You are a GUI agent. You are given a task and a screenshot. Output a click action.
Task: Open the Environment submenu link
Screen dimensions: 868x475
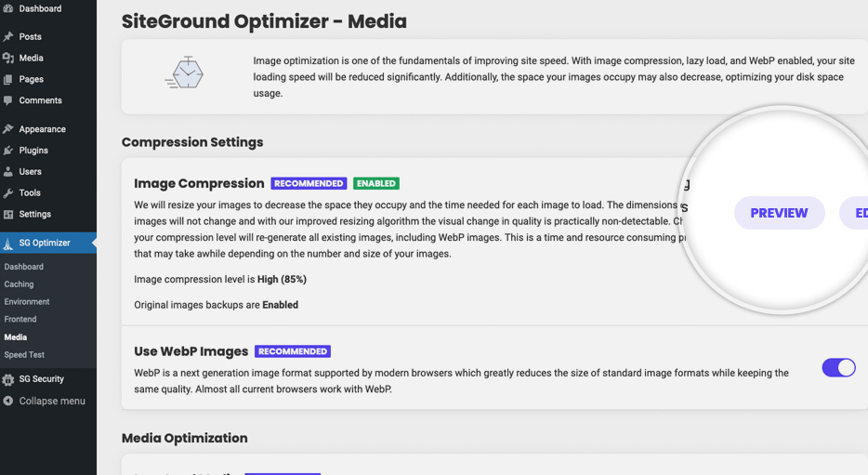coord(27,302)
